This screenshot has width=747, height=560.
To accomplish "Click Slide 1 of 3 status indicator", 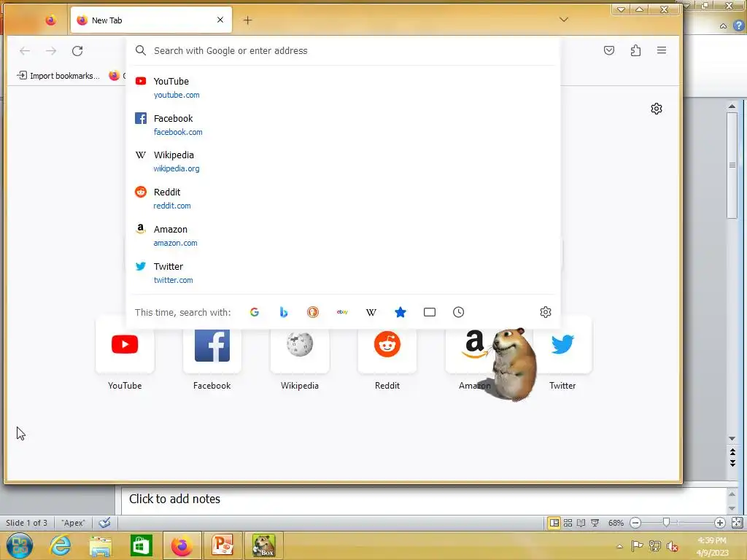I will click(27, 523).
